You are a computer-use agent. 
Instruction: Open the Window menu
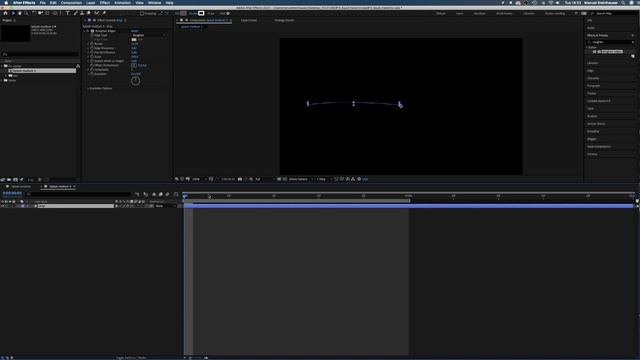(x=154, y=2)
